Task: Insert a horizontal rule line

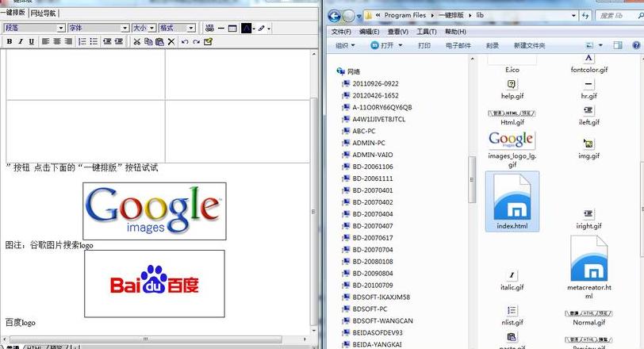Action: coord(221,28)
